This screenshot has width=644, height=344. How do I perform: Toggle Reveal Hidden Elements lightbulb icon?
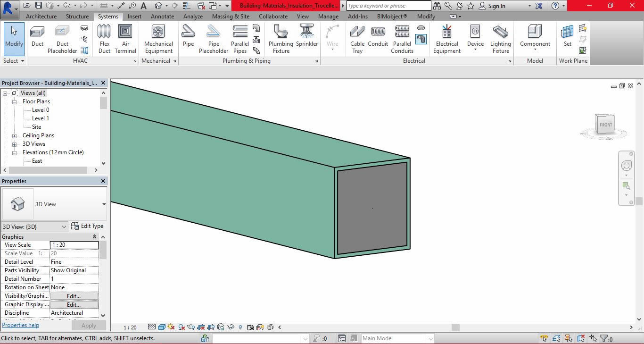click(240, 327)
